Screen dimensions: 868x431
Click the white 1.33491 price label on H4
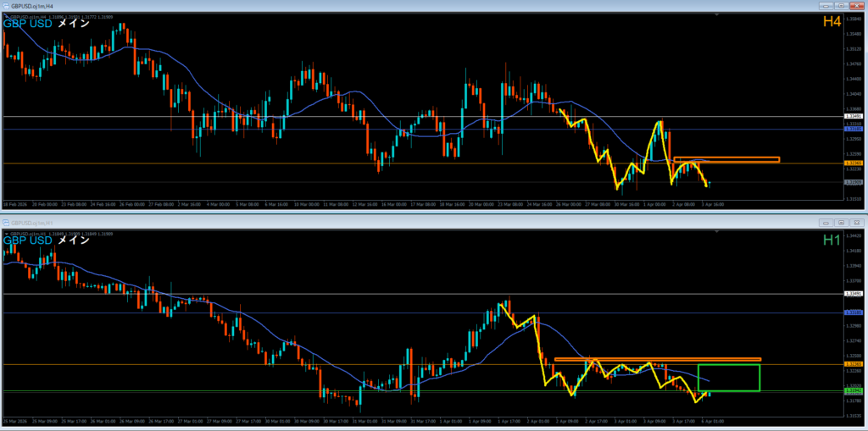[x=854, y=116]
